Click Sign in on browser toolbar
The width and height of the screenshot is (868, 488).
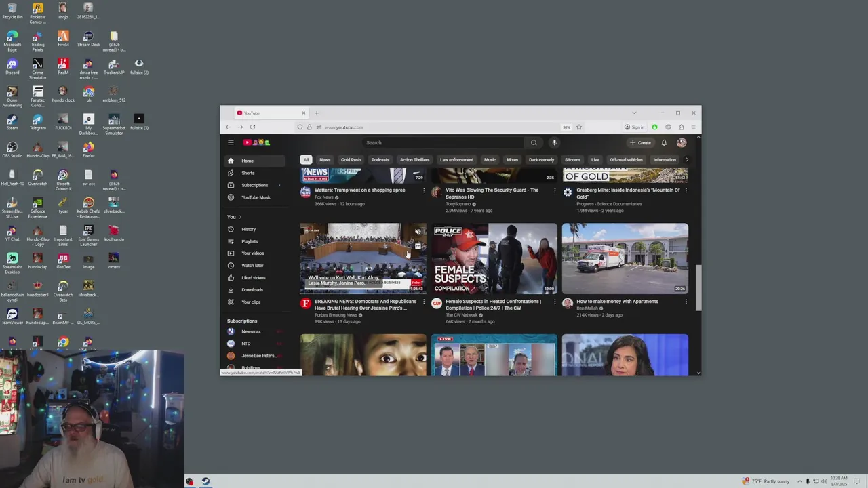635,127
